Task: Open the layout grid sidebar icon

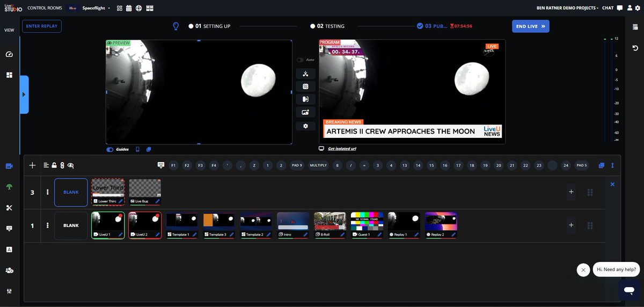Action: [9, 75]
